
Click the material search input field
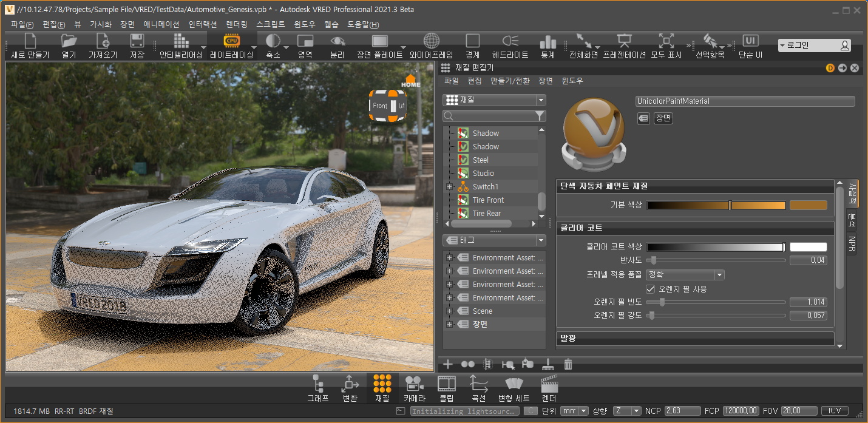(x=489, y=115)
